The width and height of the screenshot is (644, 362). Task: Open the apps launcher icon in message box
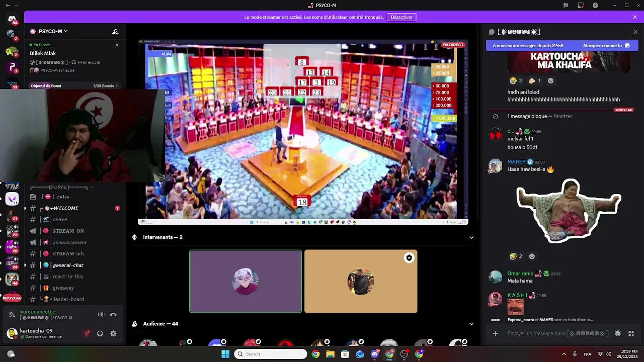(x=631, y=333)
